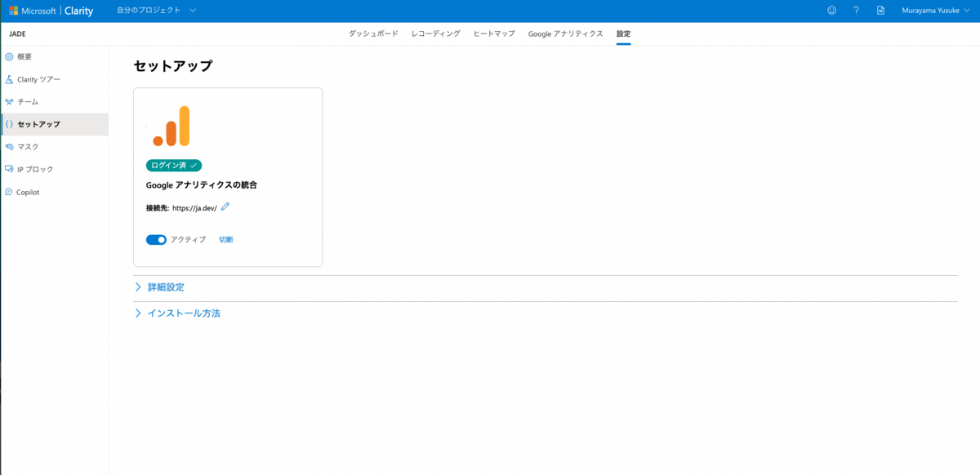Open チーム in the sidebar

[54, 102]
